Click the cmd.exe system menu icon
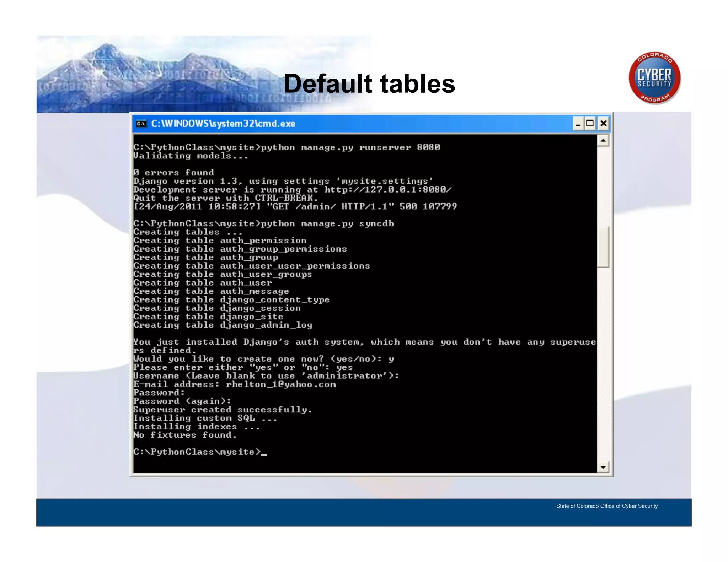This screenshot has width=728, height=562. pyautogui.click(x=141, y=124)
